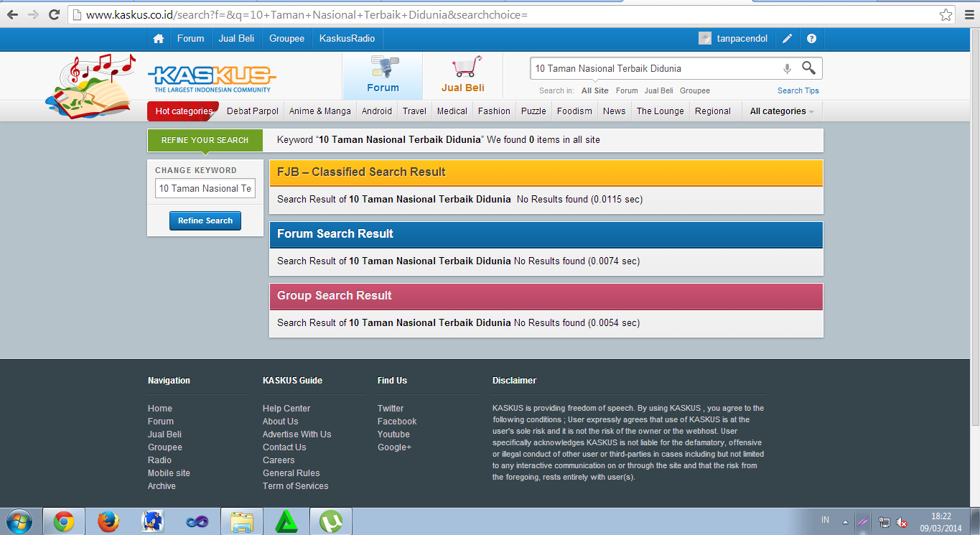Open Advertise With Us link
Viewport: 980px width, 535px height.
(x=297, y=434)
